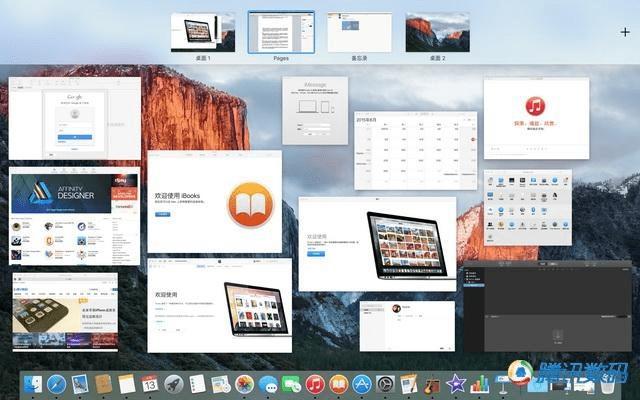Select the App Store Affinity Designer window
640x400 pixels.
click(74, 216)
